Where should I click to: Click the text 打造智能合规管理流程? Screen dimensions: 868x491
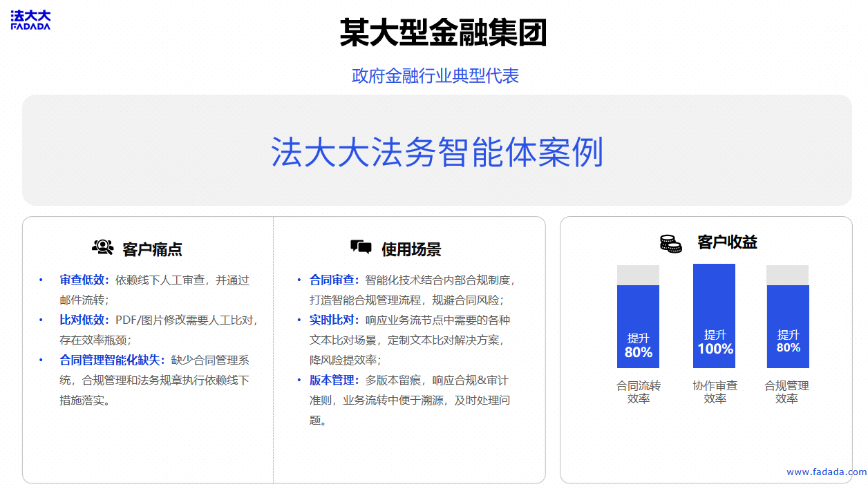[x=365, y=300]
